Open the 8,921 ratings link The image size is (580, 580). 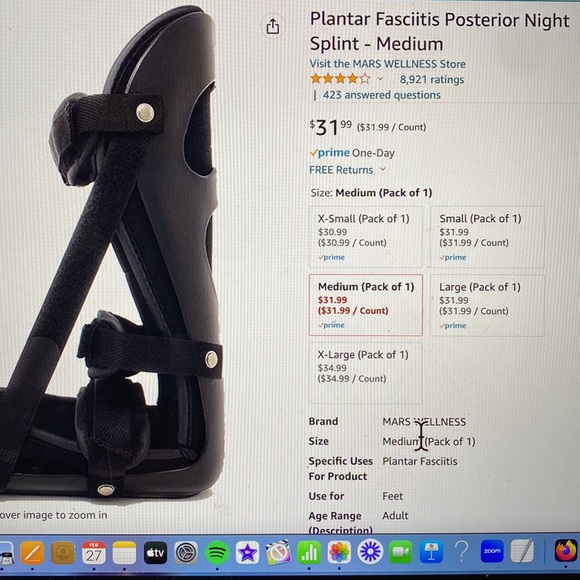pos(432,80)
